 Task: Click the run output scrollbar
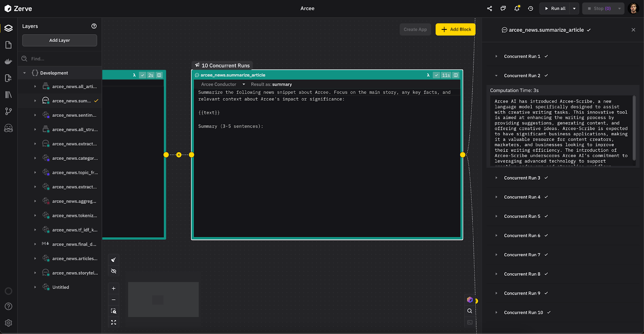pyautogui.click(x=634, y=128)
